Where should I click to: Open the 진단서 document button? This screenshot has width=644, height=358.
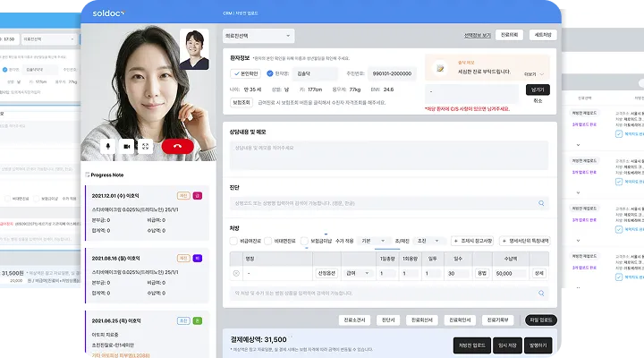(x=388, y=320)
